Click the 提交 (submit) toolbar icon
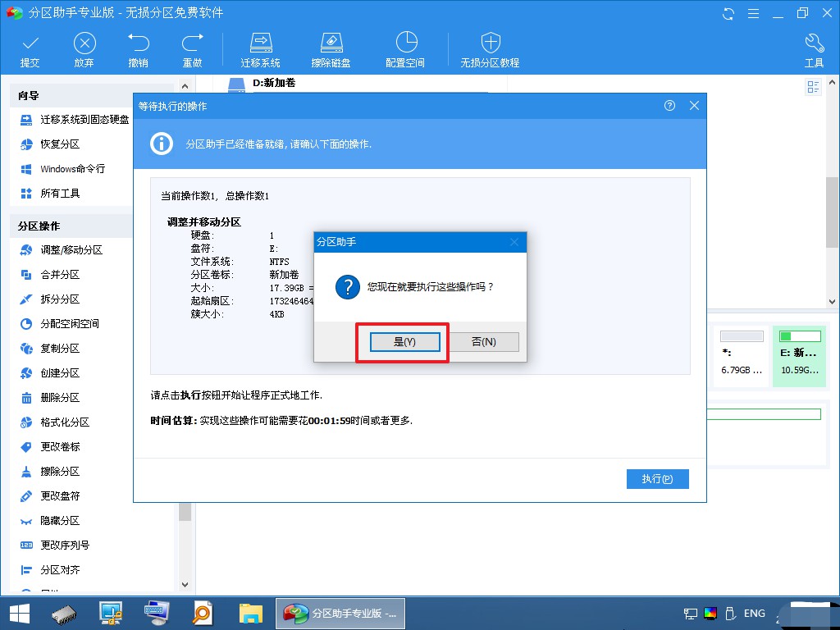This screenshot has width=840, height=630. click(x=30, y=51)
